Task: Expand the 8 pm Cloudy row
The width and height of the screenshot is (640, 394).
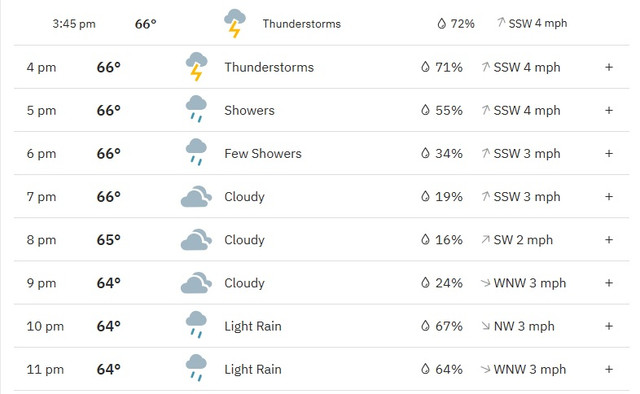Action: (609, 240)
